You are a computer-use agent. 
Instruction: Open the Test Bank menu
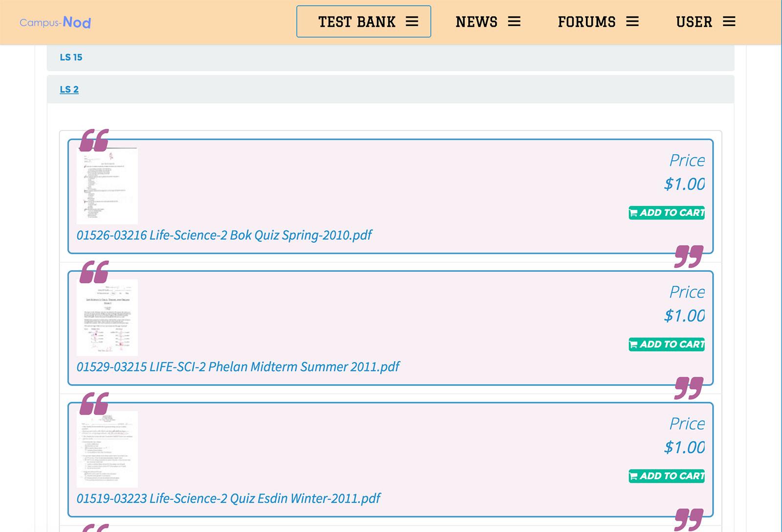point(357,21)
